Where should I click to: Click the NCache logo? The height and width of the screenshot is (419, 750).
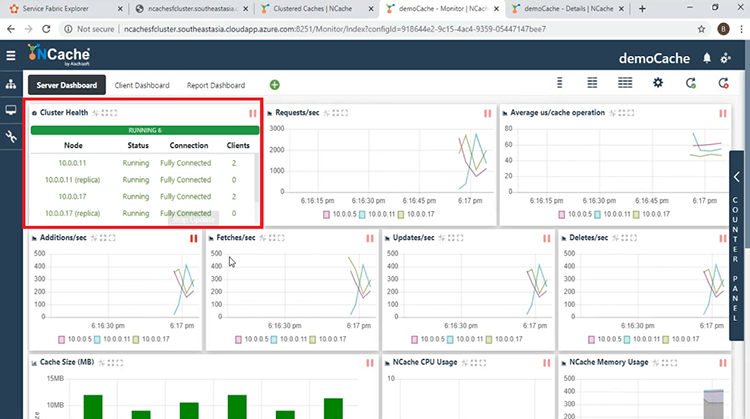tap(58, 55)
